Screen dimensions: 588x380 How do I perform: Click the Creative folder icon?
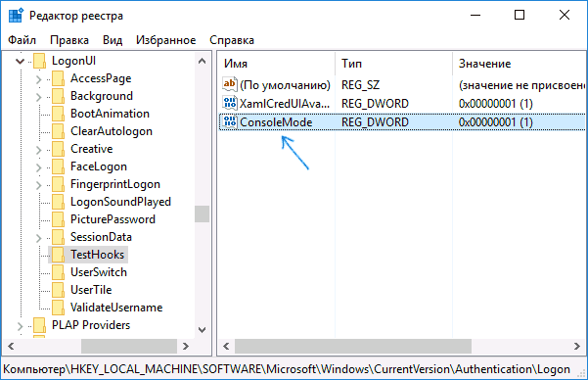point(58,149)
